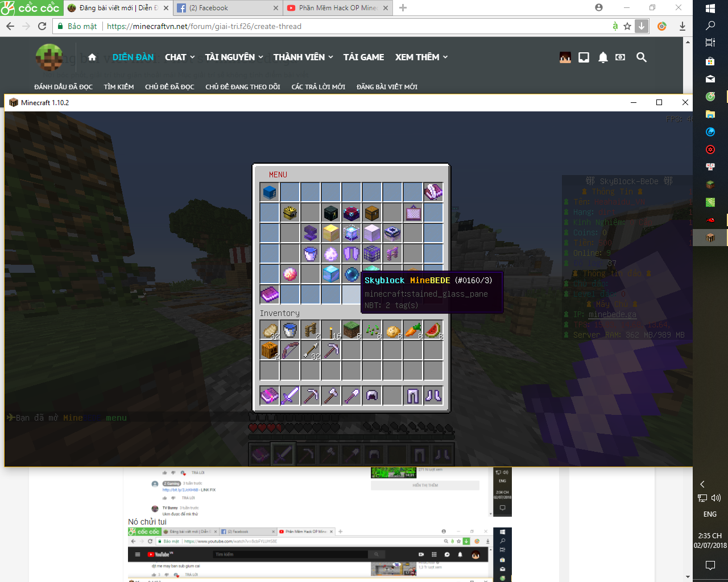Select the carrot in Inventory
This screenshot has width=728, height=582.
[413, 330]
